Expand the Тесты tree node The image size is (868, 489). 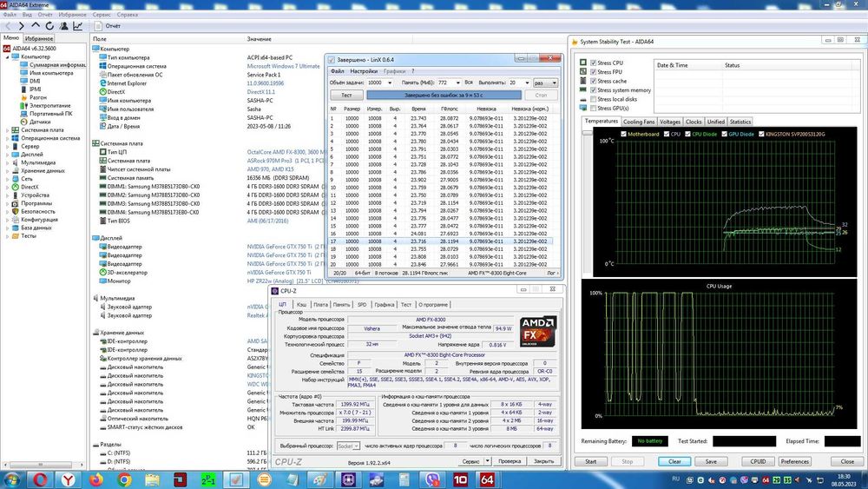[x=8, y=236]
